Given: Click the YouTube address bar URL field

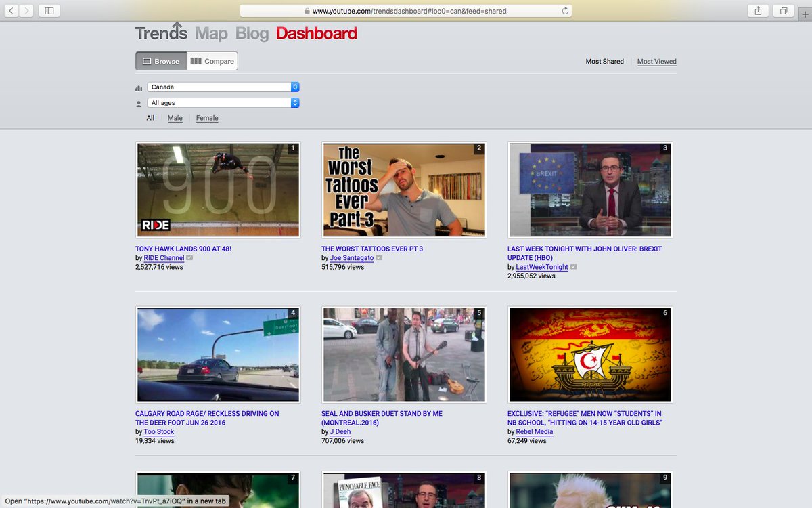Looking at the screenshot, I should click(x=406, y=11).
